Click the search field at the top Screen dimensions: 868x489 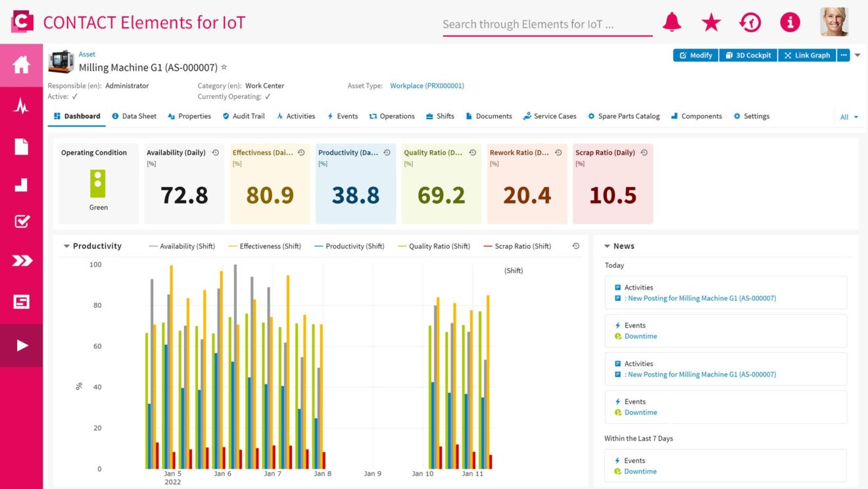(x=546, y=24)
